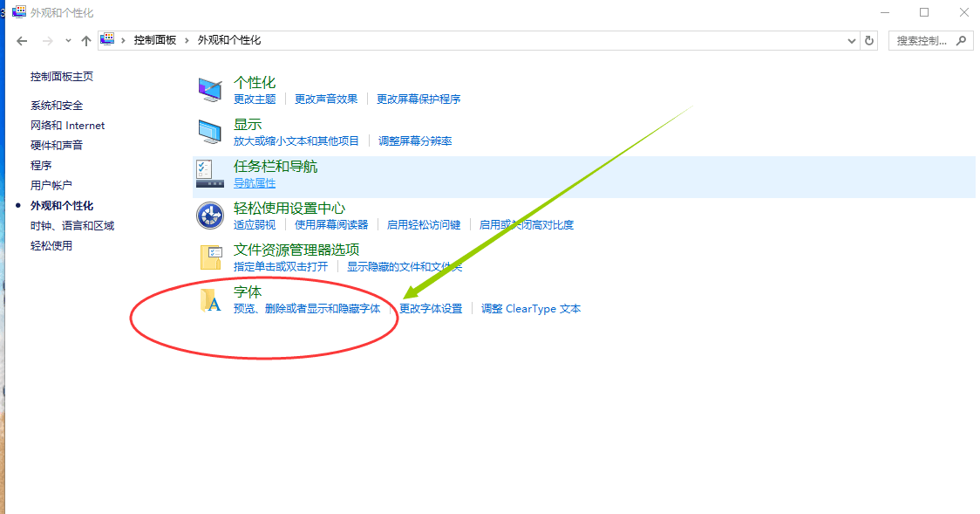Click the 指定单击或双击打开 link
The image size is (980, 514).
coord(281,266)
